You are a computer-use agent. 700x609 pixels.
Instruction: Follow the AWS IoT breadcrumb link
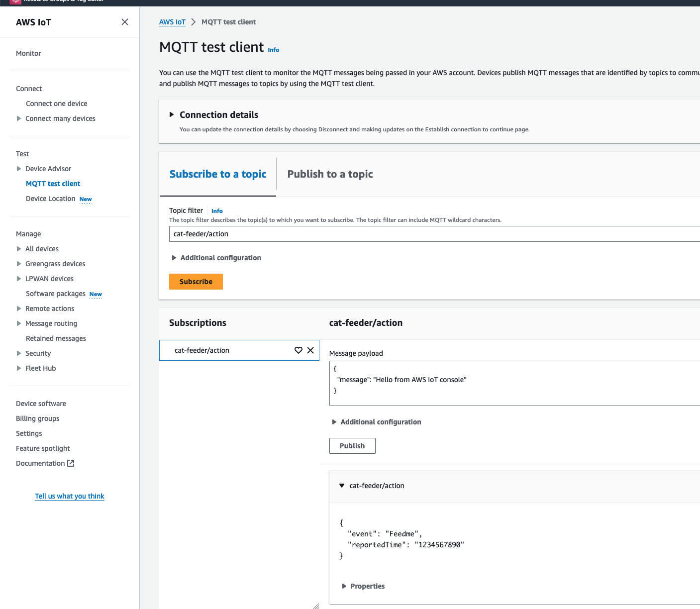[172, 22]
